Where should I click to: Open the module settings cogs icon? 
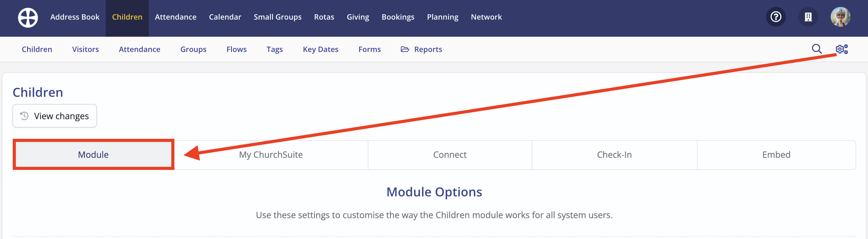pyautogui.click(x=842, y=49)
